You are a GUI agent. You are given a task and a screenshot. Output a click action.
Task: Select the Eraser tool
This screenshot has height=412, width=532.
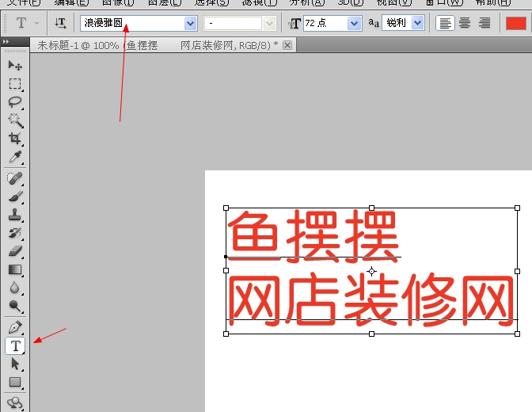point(15,251)
